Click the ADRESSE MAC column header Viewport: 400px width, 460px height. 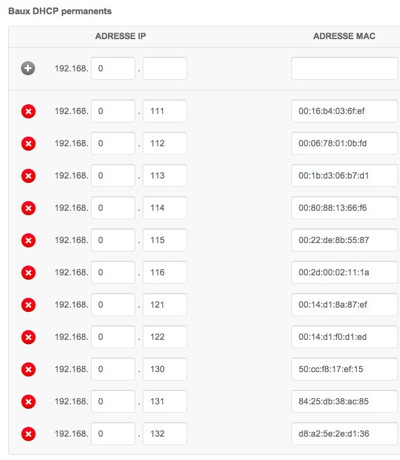pyautogui.click(x=344, y=36)
